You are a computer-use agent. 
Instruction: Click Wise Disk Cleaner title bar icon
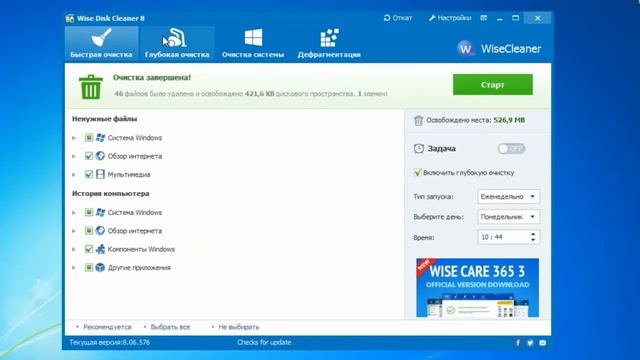click(70, 18)
